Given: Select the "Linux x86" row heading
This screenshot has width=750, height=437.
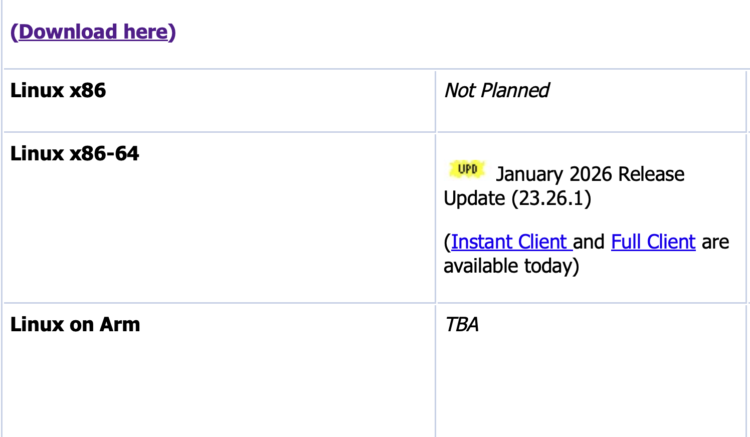Looking at the screenshot, I should pyautogui.click(x=58, y=90).
